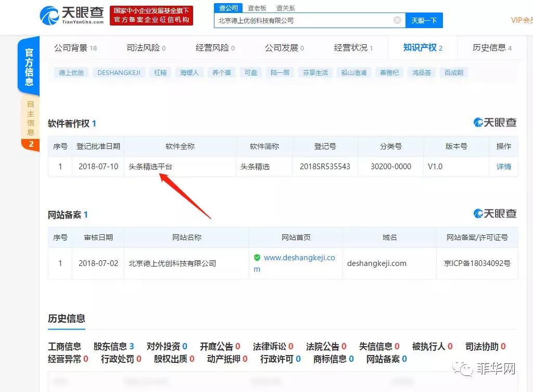533x392 pixels.
Task: Open the 商标信息 0 history item
Action: click(x=334, y=359)
